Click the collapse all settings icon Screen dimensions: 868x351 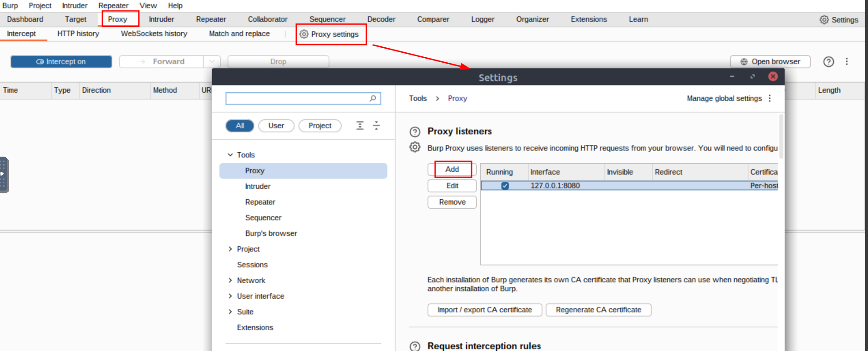pos(376,125)
